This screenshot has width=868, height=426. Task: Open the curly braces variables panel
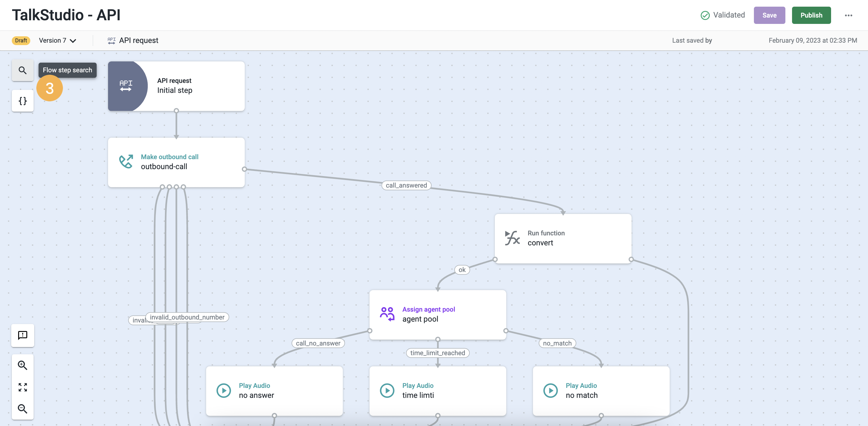click(23, 101)
